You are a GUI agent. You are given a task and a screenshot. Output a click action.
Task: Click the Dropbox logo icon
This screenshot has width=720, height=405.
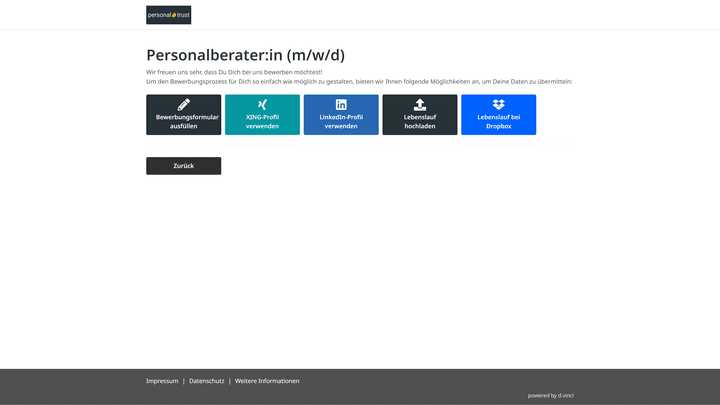[x=498, y=104]
